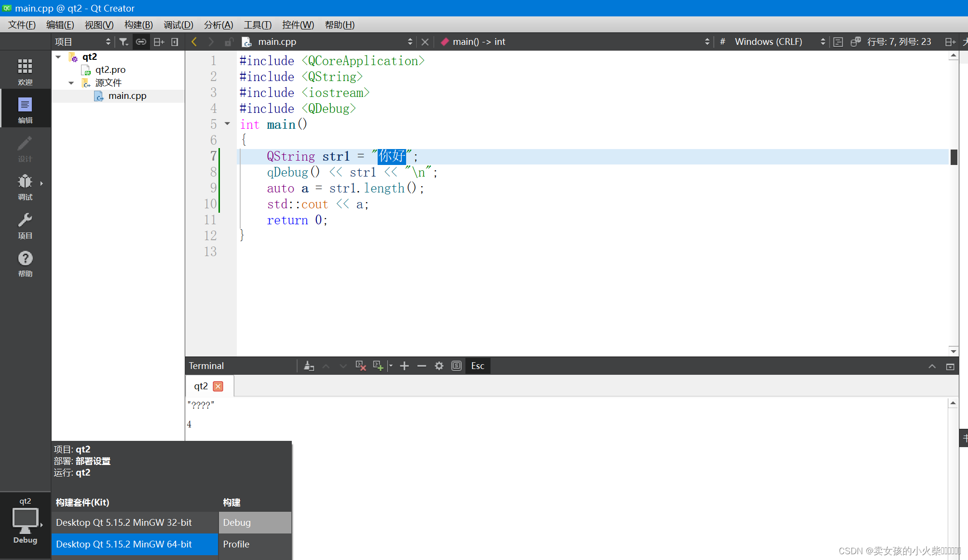Open the Welcome mode grid icon
The width and height of the screenshot is (968, 560).
click(25, 71)
